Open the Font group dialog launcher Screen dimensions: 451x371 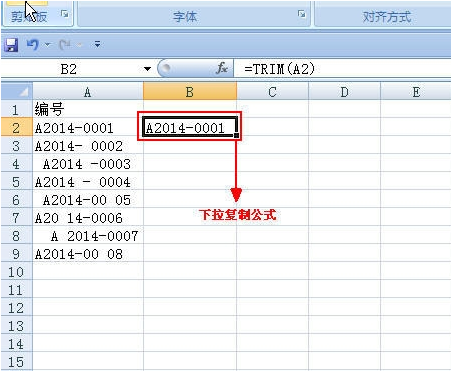pos(302,14)
